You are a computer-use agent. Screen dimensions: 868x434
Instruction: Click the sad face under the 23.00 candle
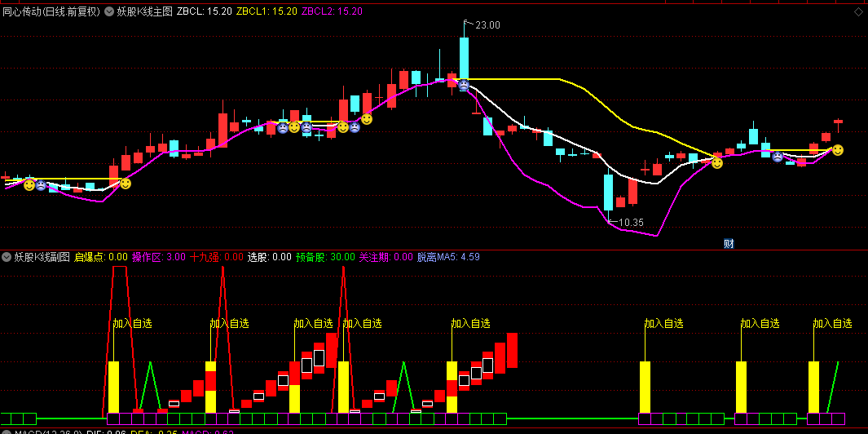[463, 85]
